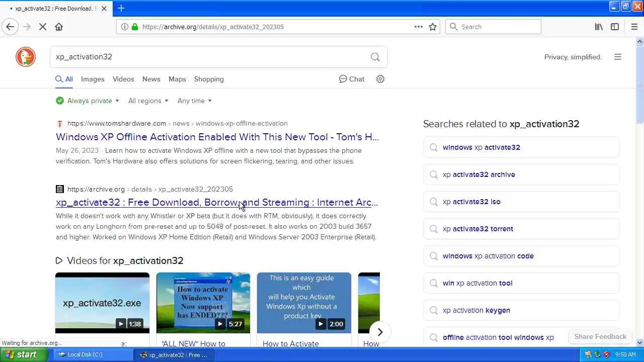Bookmark this page with the star icon
This screenshot has width=644, height=362.
(x=433, y=27)
